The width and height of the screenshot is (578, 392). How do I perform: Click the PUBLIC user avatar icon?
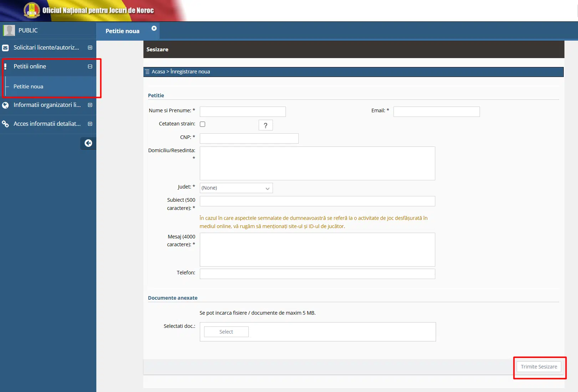pyautogui.click(x=9, y=30)
